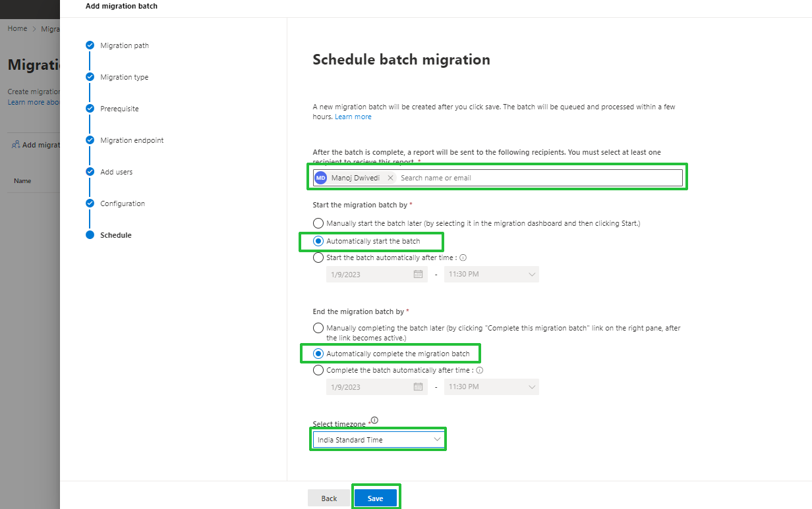
Task: Open the end time 11:30 PM dropdown
Action: point(492,387)
